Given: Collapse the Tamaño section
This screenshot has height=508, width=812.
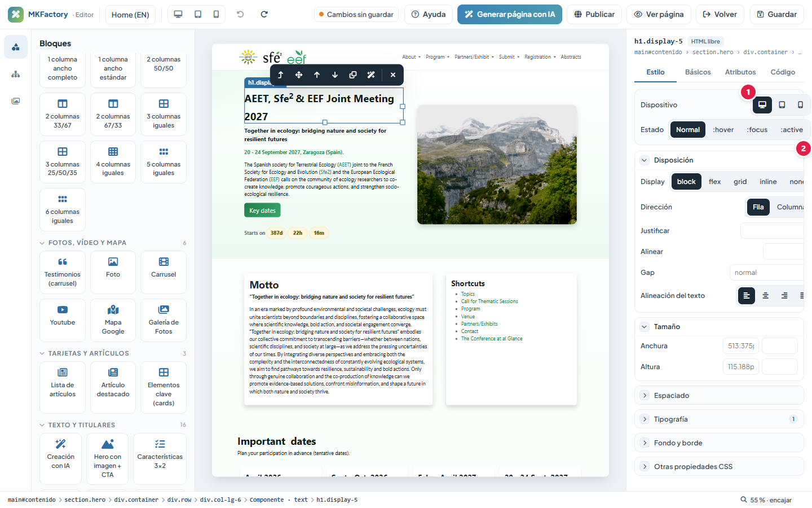Looking at the screenshot, I should pos(645,327).
